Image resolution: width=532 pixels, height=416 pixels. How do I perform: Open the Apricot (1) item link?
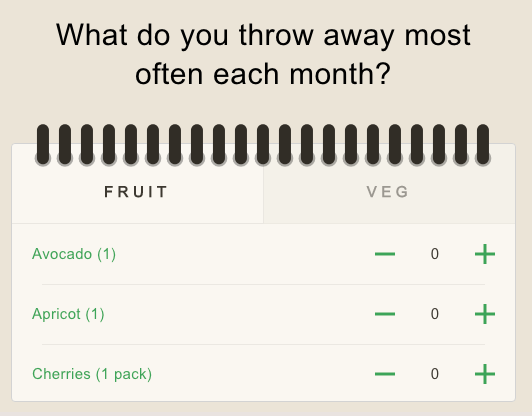pyautogui.click(x=68, y=314)
